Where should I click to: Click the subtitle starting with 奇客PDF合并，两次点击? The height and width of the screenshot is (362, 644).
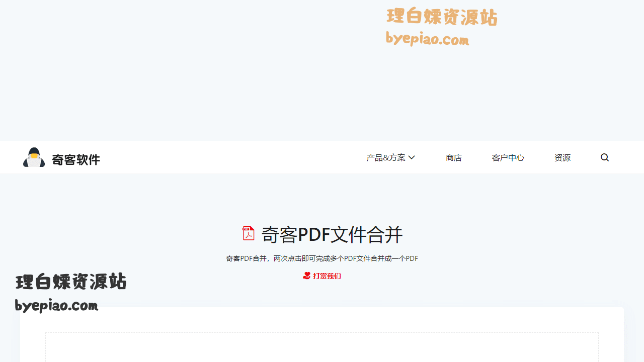(x=322, y=258)
